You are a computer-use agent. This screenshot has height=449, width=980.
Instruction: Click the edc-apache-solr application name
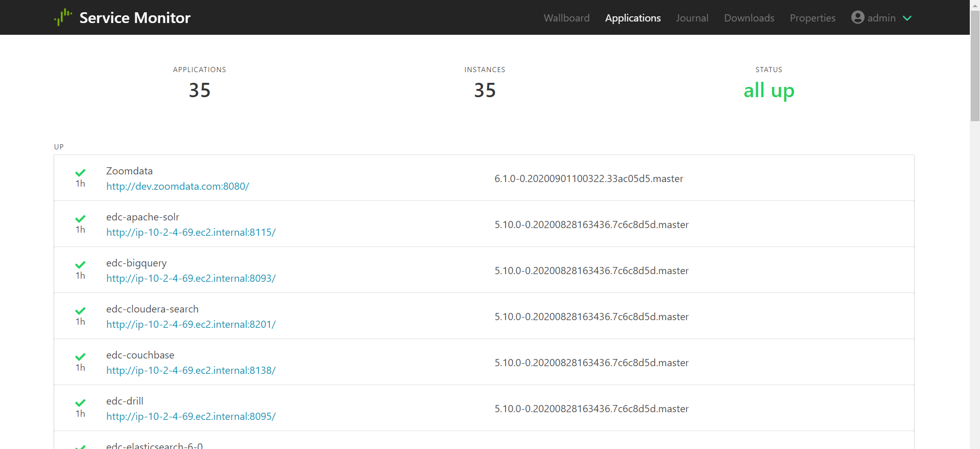[x=143, y=217]
